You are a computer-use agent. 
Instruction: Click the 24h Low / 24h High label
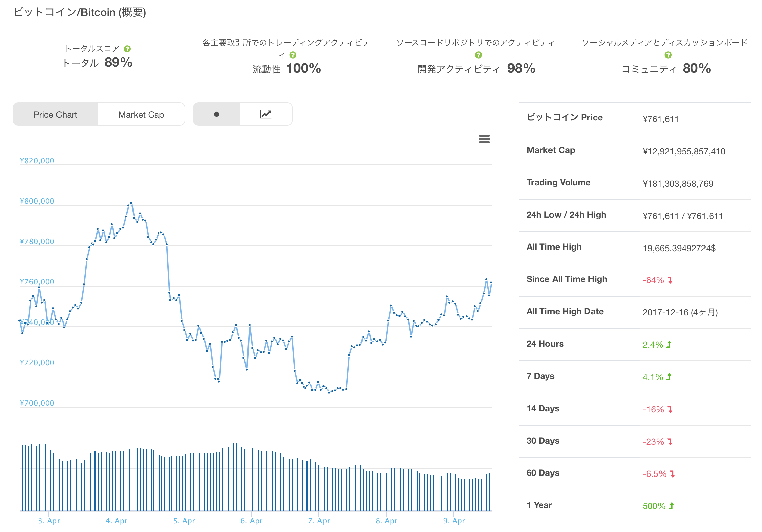[566, 215]
